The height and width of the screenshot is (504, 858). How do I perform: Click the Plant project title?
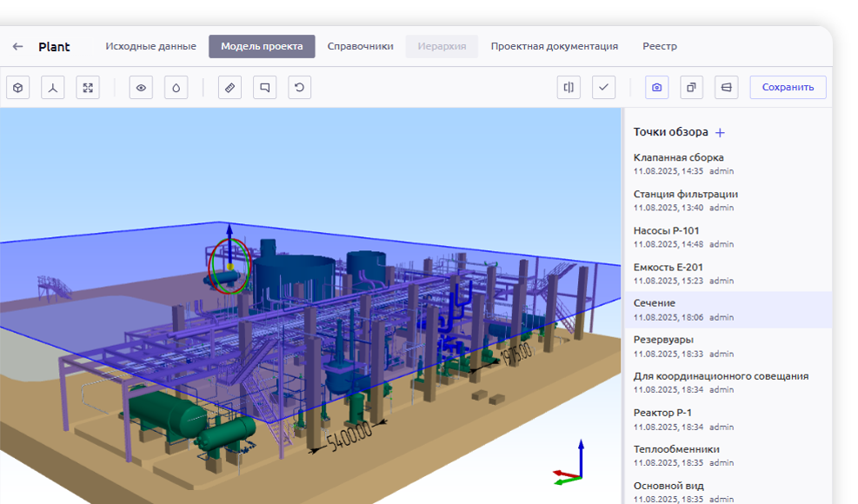tap(54, 47)
